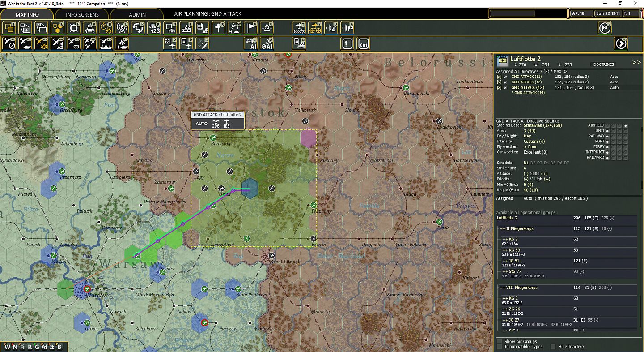
Task: Click the end turn flag icon
Action: 605,28
